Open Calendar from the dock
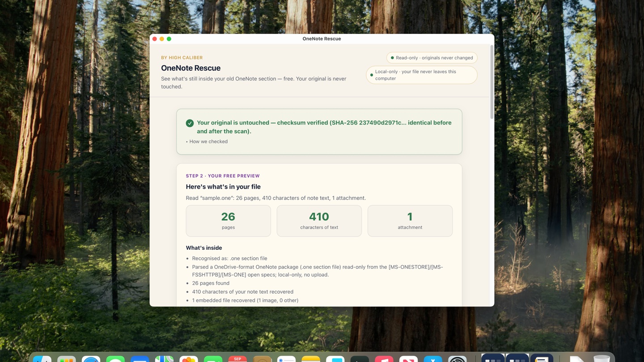This screenshot has width=644, height=362. coord(237,359)
